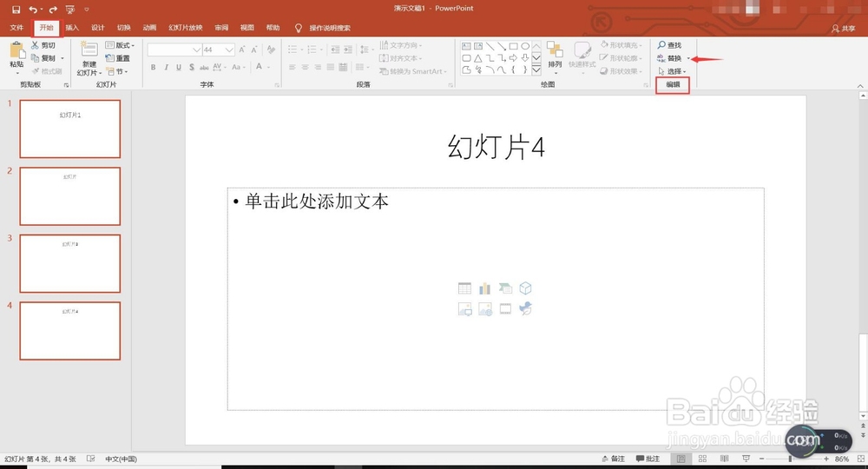Toggle strikethrough formatting
The width and height of the screenshot is (868, 469).
click(x=204, y=67)
